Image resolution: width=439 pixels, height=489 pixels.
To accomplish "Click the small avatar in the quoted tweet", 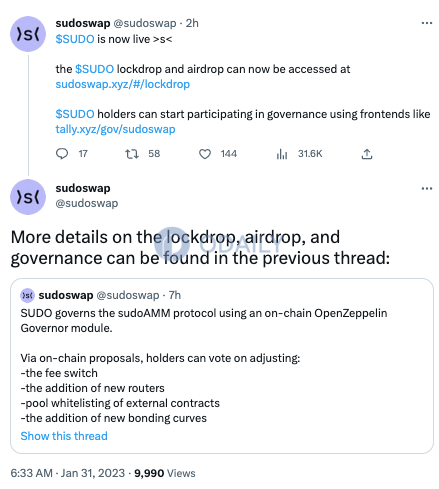I will (27, 295).
